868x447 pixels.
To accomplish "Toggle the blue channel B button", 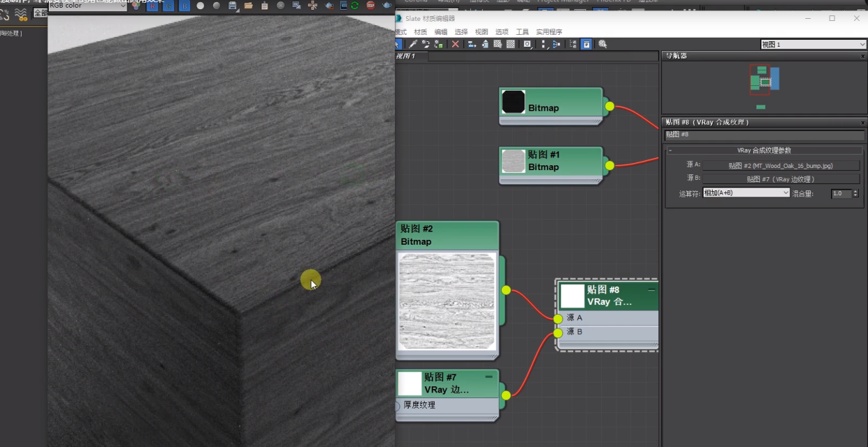I will 185,6.
